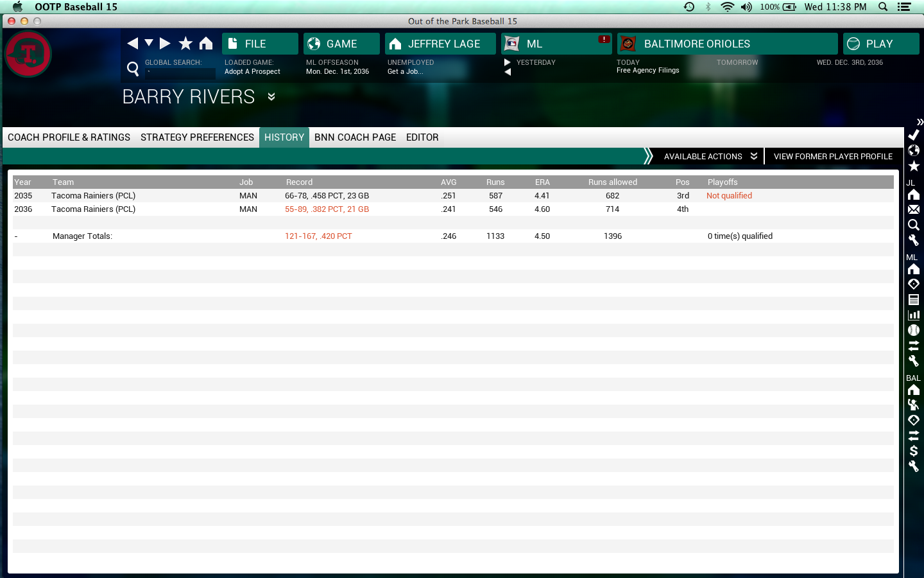Click the forward navigation arrow
Viewport: 924px width, 578px height.
point(165,44)
